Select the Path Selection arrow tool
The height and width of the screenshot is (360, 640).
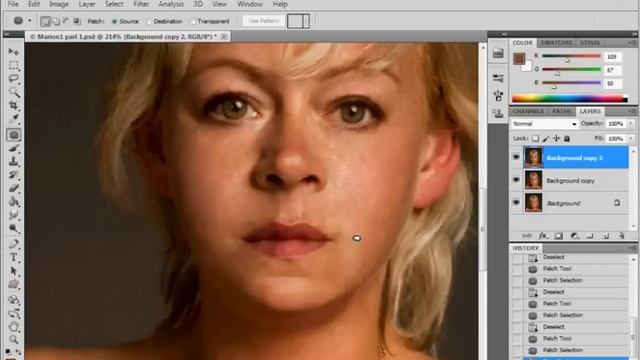[13, 271]
